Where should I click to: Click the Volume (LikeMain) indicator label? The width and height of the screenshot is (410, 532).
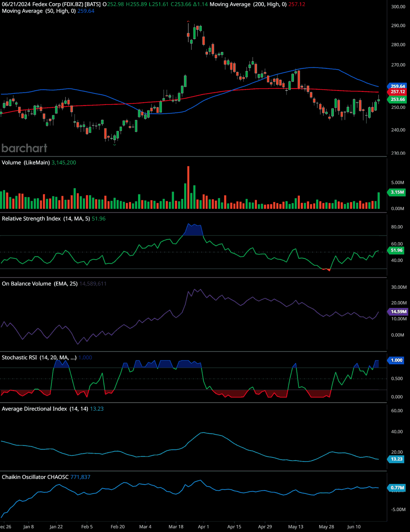coord(26,163)
